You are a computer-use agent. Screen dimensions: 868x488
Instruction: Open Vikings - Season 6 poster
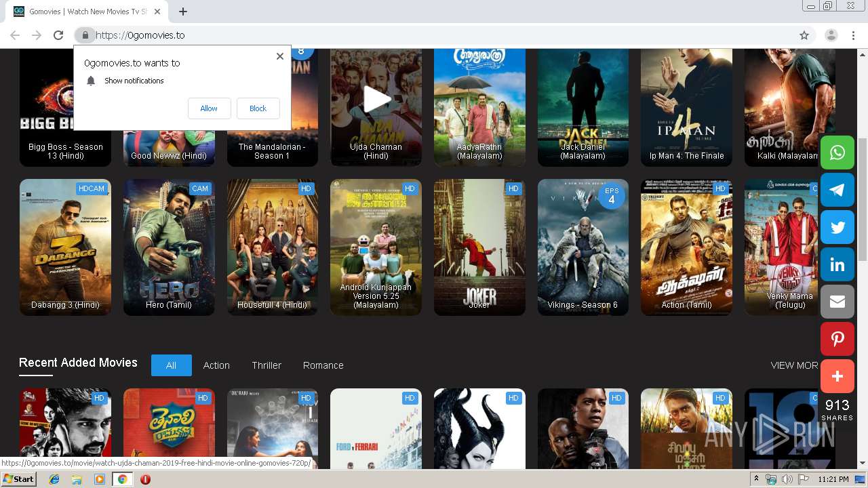tap(583, 247)
